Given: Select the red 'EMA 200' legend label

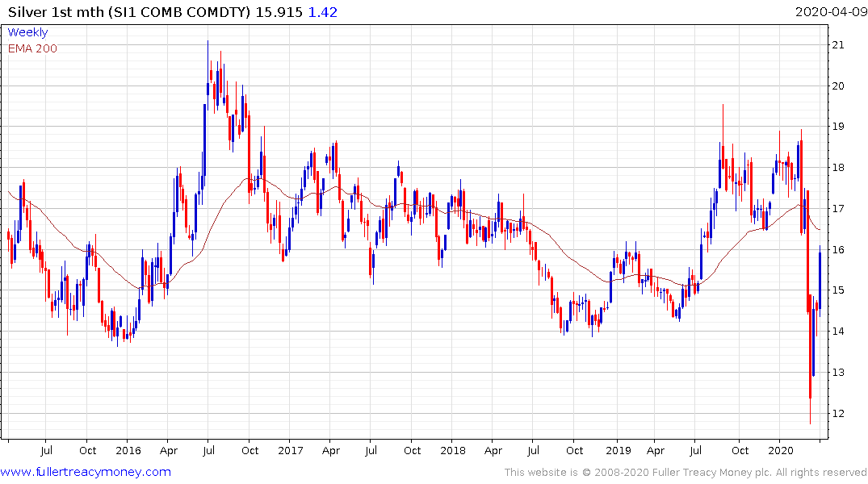Looking at the screenshot, I should click(32, 48).
